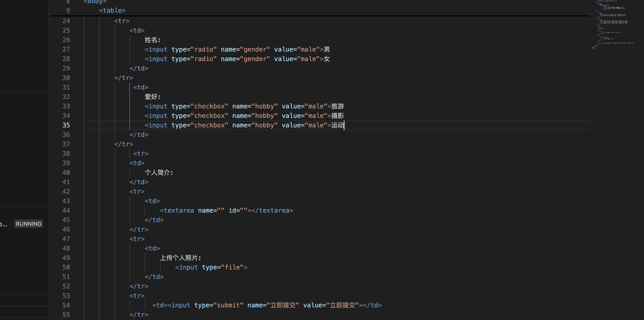Click the closing </tr> on line 30
The height and width of the screenshot is (320, 644).
[x=124, y=78]
